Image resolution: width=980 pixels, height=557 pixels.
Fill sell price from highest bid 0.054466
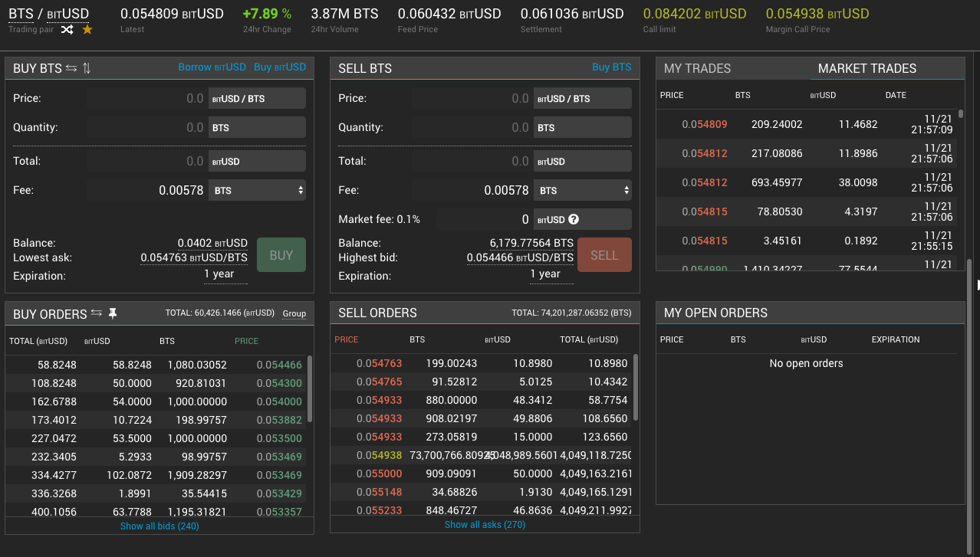(520, 257)
